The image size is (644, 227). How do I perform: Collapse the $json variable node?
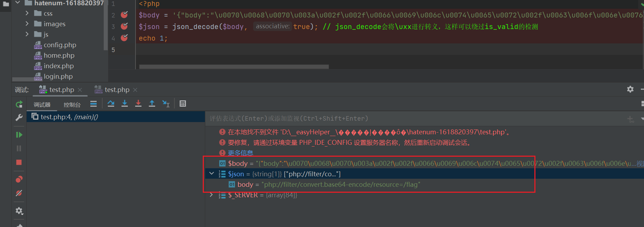pos(212,173)
